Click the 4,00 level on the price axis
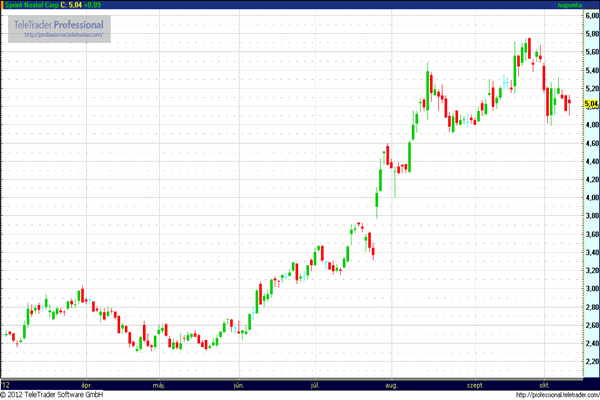 click(x=590, y=198)
